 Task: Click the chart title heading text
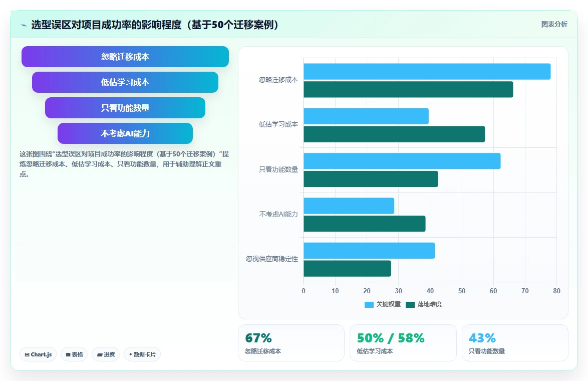click(155, 25)
